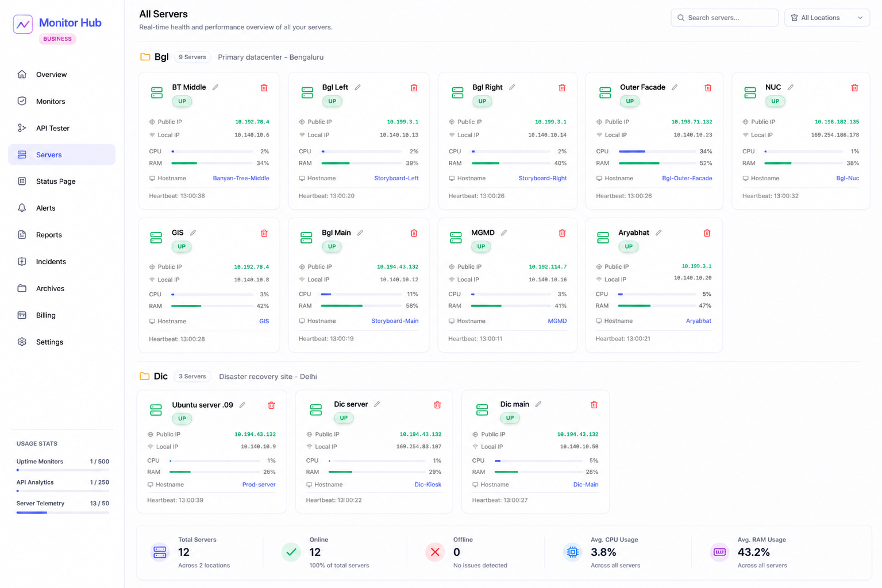Click the Dic-Kiosk hostname link

427,485
